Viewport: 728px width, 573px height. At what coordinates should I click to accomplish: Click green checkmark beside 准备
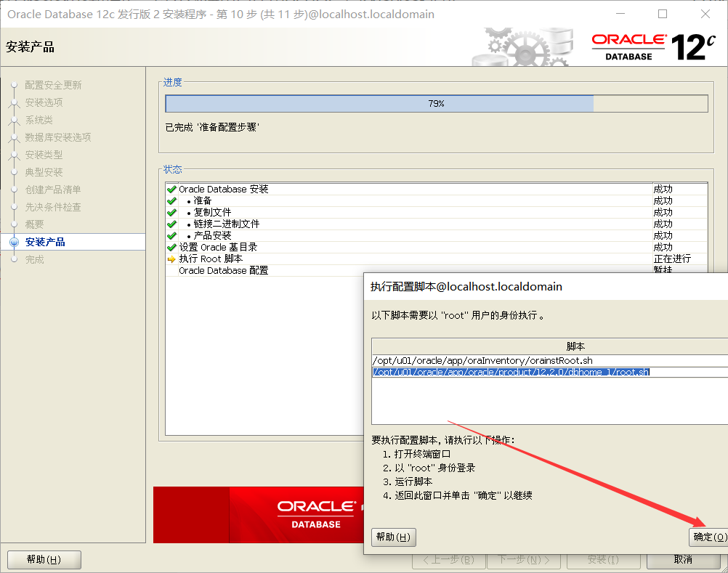171,201
